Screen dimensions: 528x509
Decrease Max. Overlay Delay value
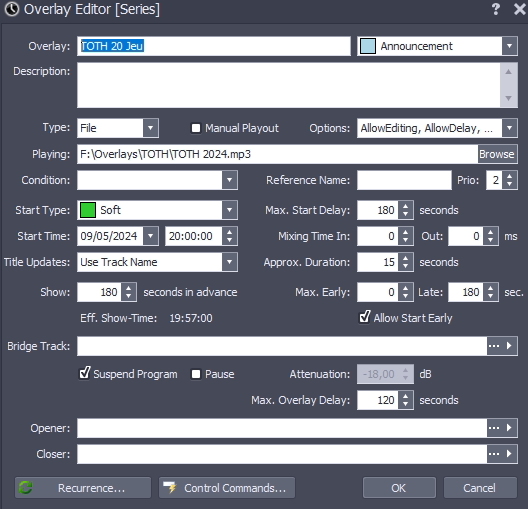405,404
